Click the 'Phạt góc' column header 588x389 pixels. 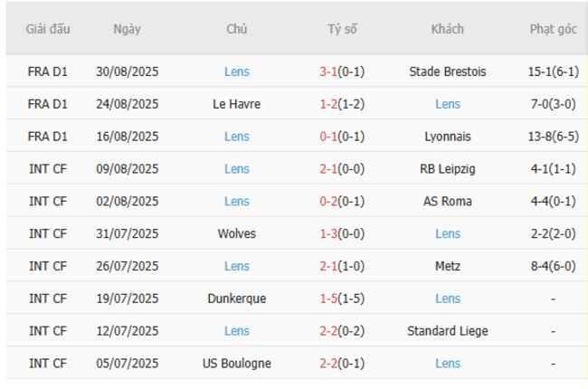coord(553,29)
